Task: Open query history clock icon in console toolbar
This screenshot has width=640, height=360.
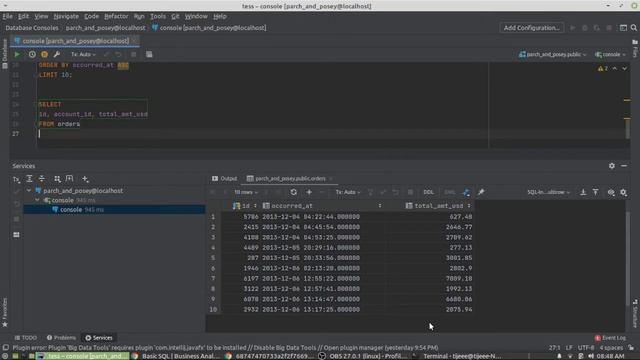Action: click(x=32, y=54)
